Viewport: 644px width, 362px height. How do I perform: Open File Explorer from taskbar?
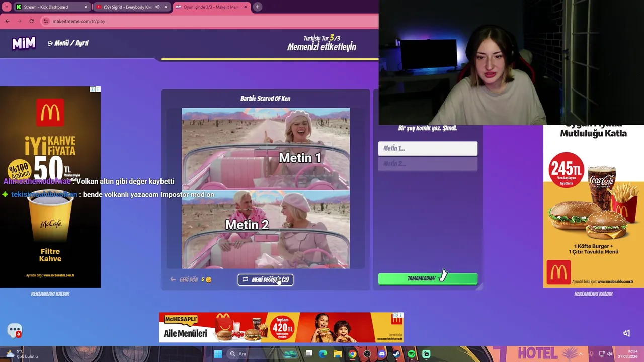click(x=338, y=354)
